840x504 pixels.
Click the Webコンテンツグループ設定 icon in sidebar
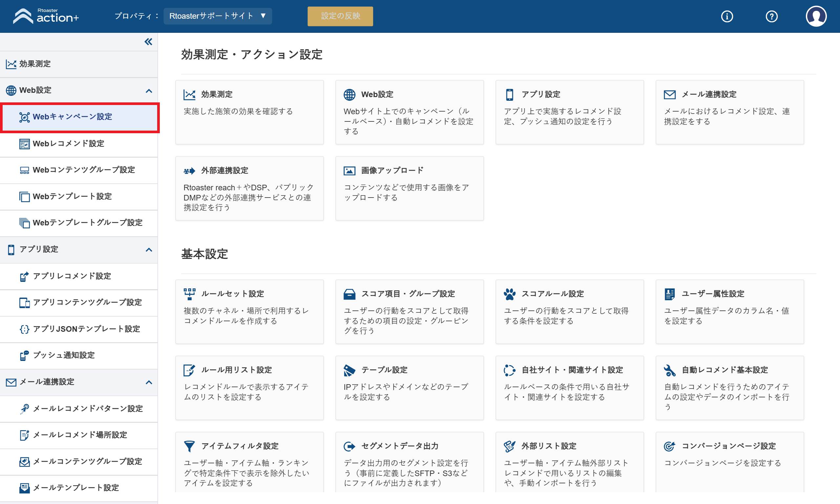tap(25, 170)
